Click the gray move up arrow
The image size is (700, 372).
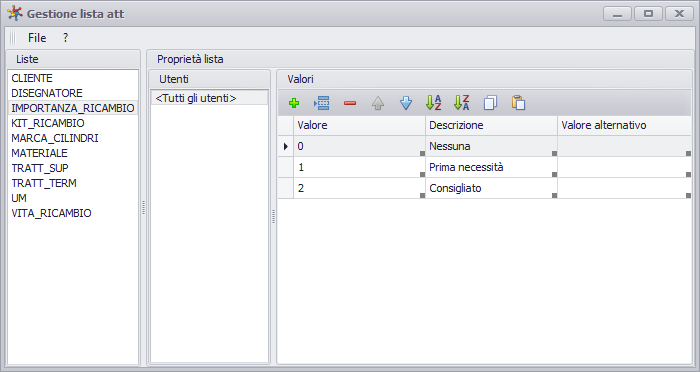(378, 103)
